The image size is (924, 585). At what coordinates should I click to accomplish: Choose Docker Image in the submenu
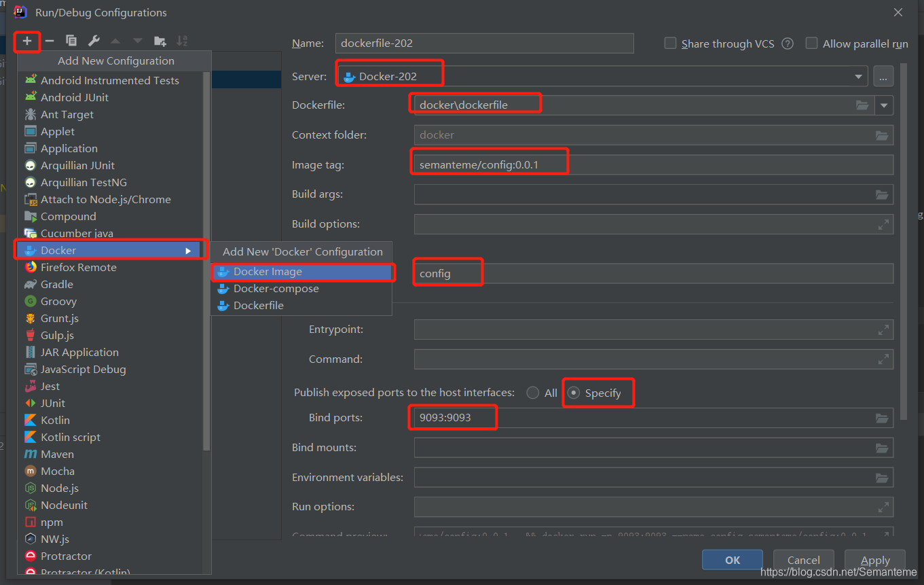coord(301,272)
